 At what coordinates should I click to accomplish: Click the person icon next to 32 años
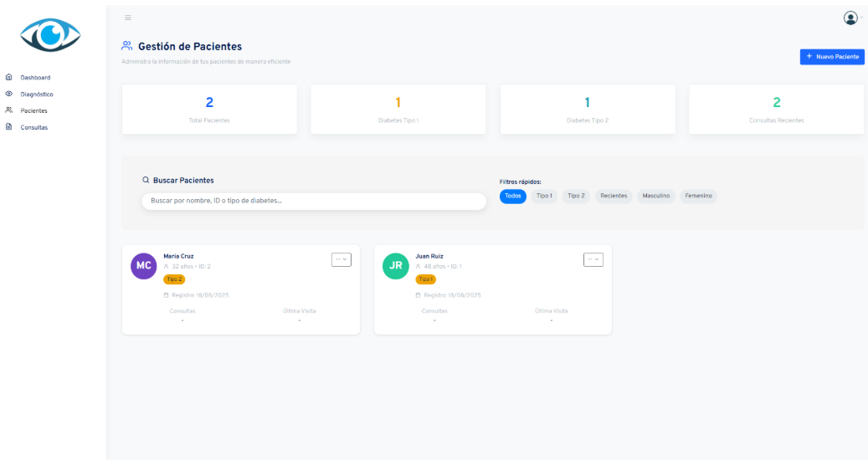(166, 267)
